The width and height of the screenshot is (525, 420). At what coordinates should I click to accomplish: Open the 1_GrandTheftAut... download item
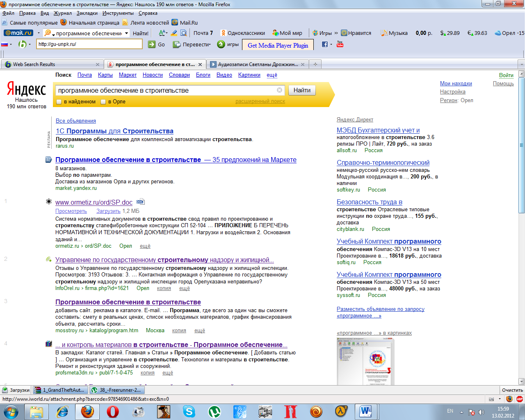point(61,390)
